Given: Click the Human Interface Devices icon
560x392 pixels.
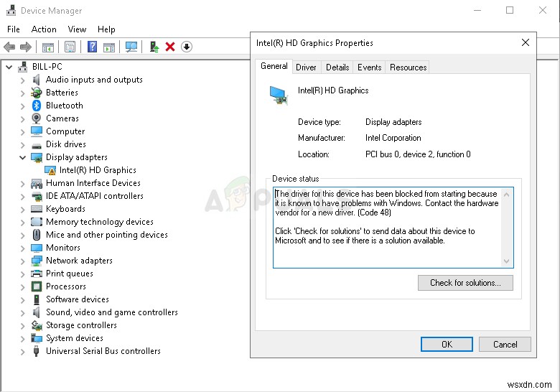Looking at the screenshot, I should click(x=37, y=183).
